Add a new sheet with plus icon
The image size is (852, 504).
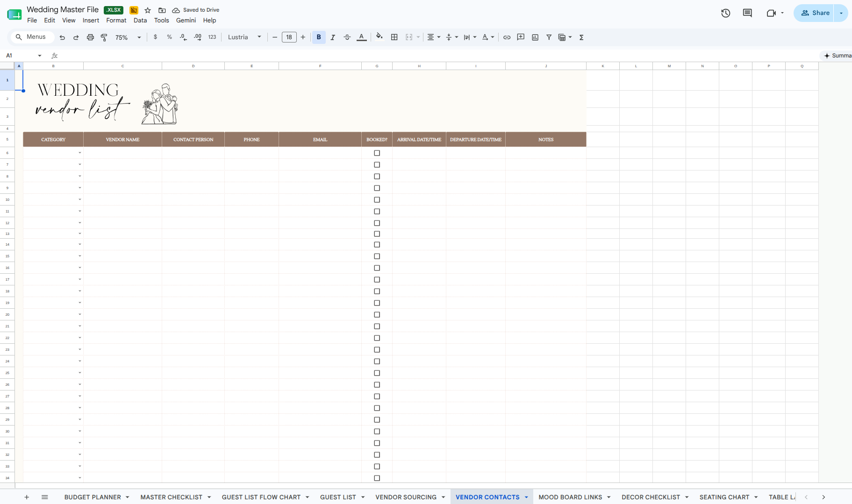point(27,497)
